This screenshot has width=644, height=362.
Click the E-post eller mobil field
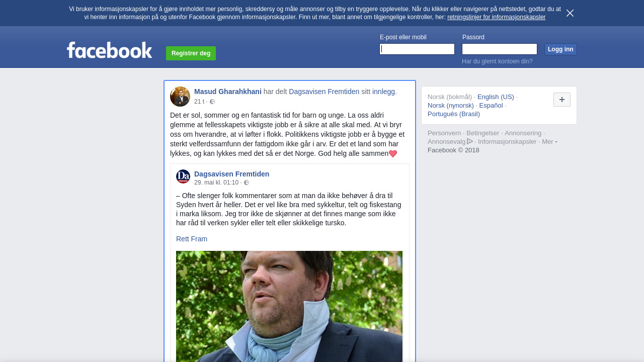pyautogui.click(x=417, y=49)
